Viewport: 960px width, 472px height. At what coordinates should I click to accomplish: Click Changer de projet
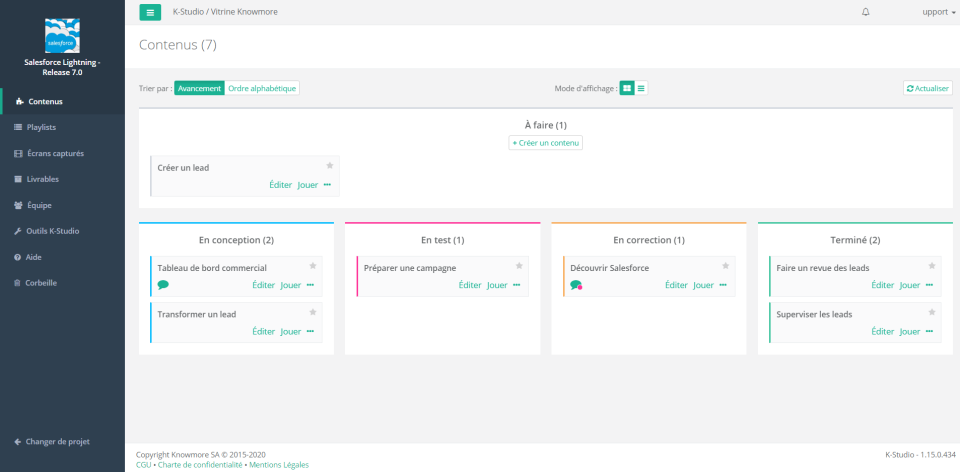tap(52, 441)
